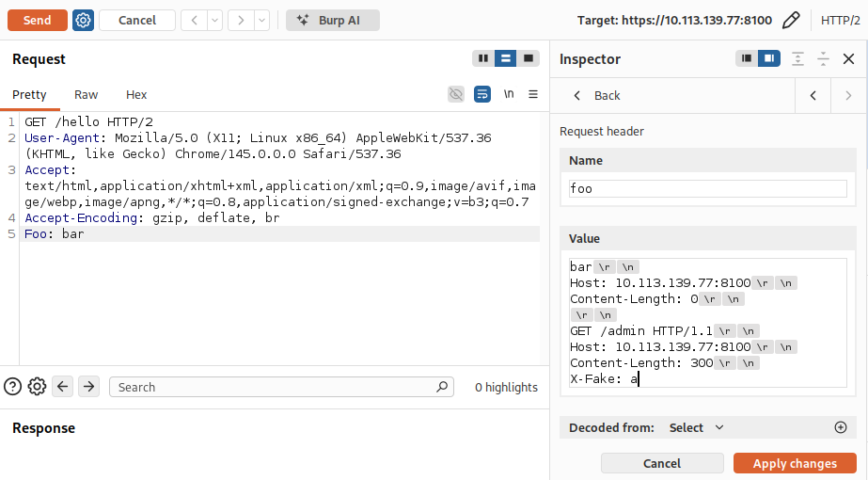
Task: Click the Response panel heading
Action: (x=44, y=428)
